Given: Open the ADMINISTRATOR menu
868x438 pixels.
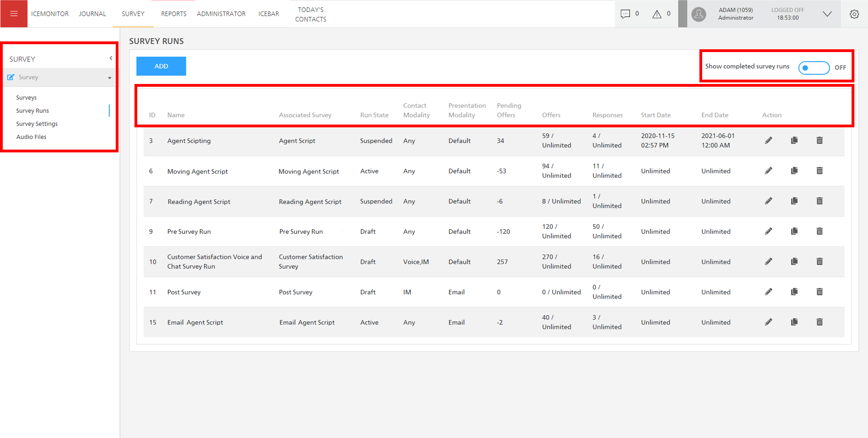Looking at the screenshot, I should point(221,14).
